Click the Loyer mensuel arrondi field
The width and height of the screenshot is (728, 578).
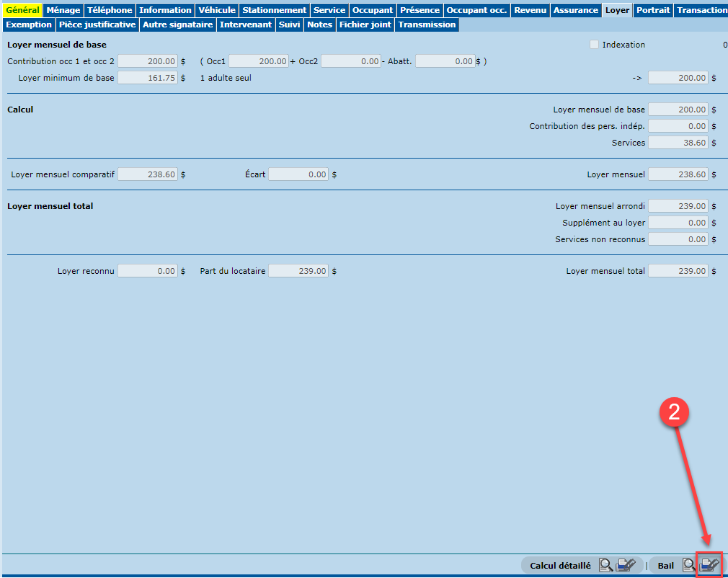(x=678, y=206)
